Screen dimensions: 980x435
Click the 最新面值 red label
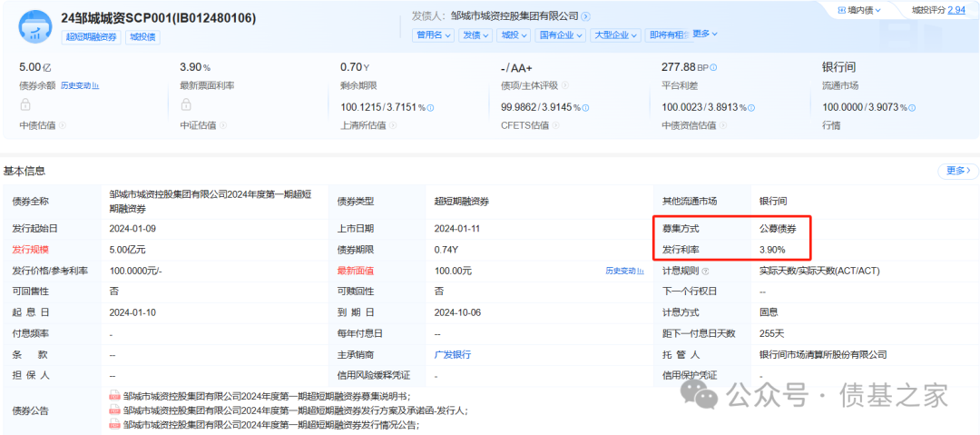point(355,271)
